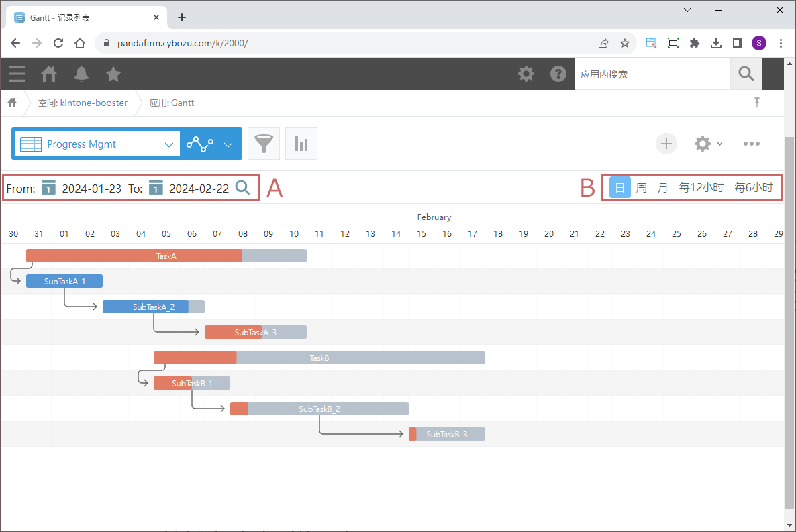Click the TaskB progress bar

(x=319, y=358)
